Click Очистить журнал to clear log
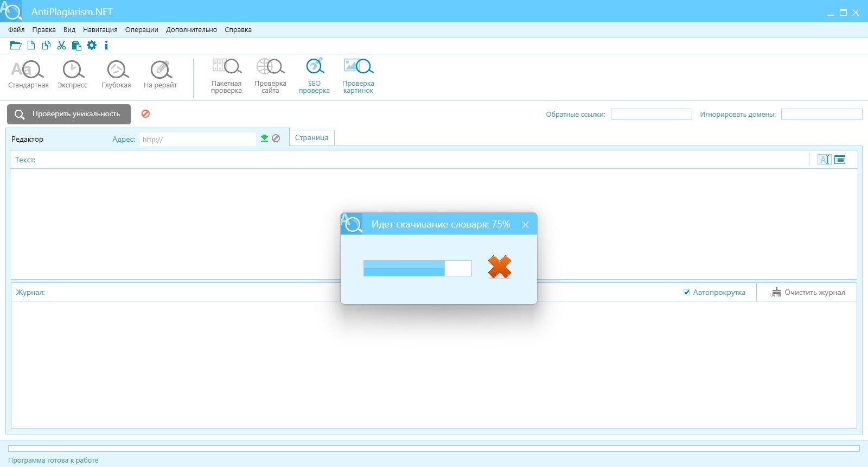868x467 pixels. tap(807, 292)
